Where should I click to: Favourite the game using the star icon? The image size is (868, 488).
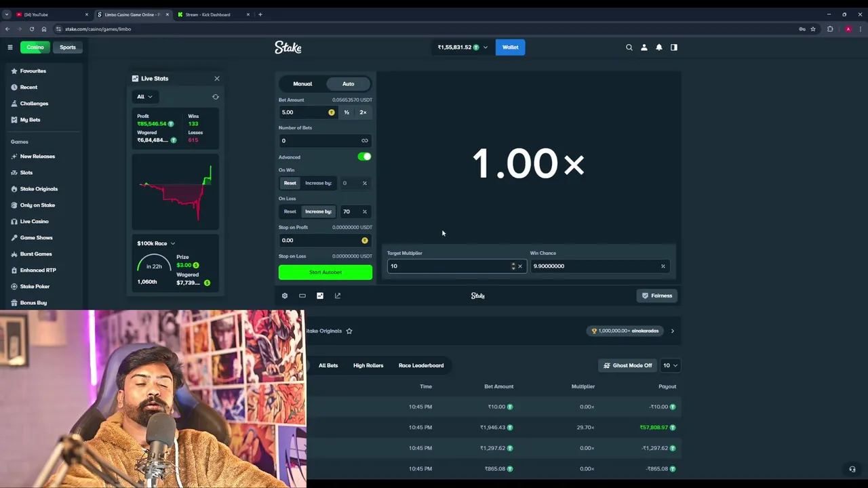pyautogui.click(x=349, y=331)
